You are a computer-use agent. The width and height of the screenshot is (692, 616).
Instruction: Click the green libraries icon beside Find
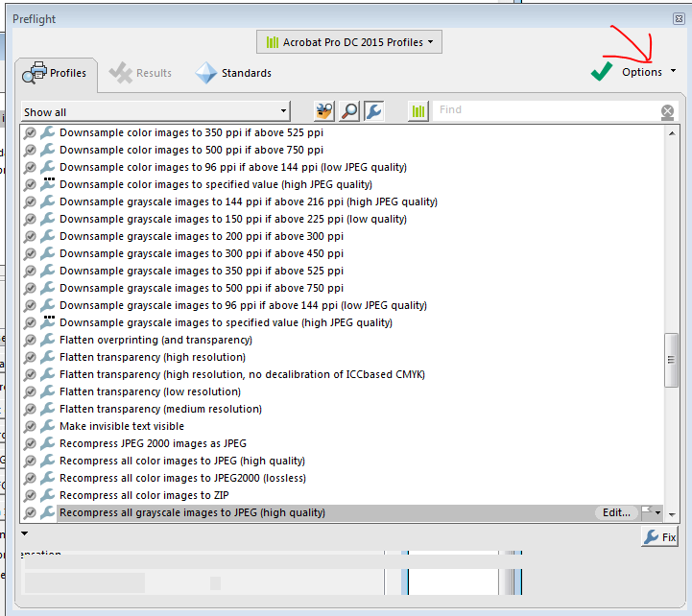pos(418,111)
